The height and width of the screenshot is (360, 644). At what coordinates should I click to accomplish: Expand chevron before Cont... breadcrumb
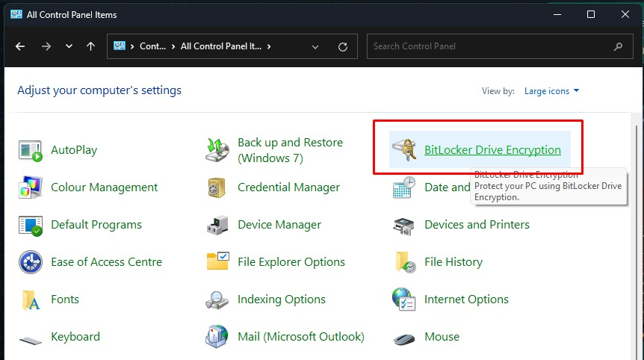coord(132,46)
